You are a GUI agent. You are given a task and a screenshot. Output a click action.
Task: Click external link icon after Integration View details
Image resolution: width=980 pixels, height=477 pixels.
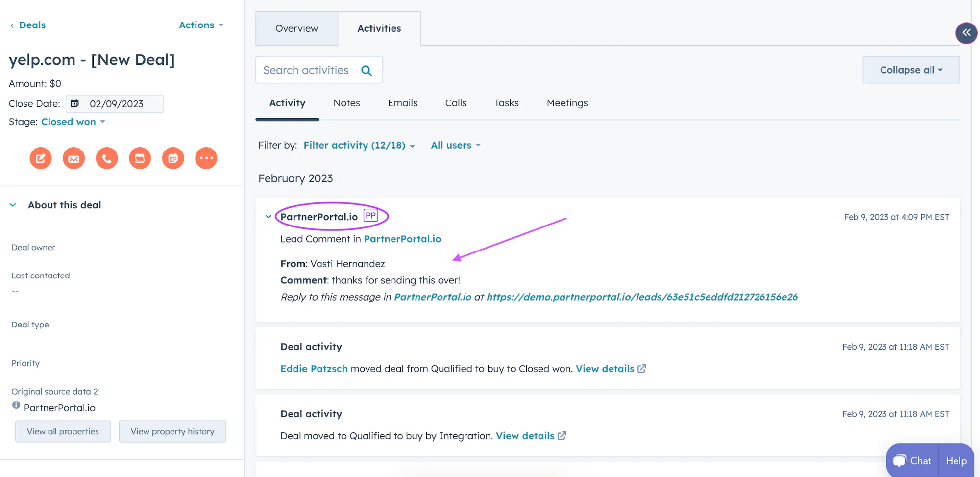click(x=562, y=435)
